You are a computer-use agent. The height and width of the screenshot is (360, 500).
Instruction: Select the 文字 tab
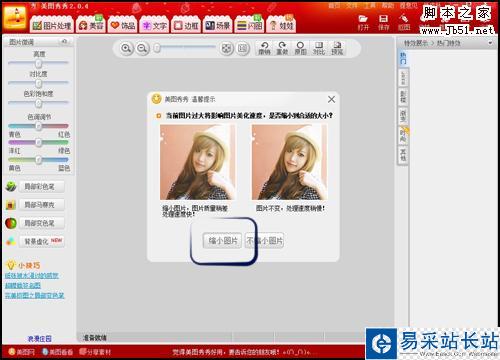[x=154, y=25]
